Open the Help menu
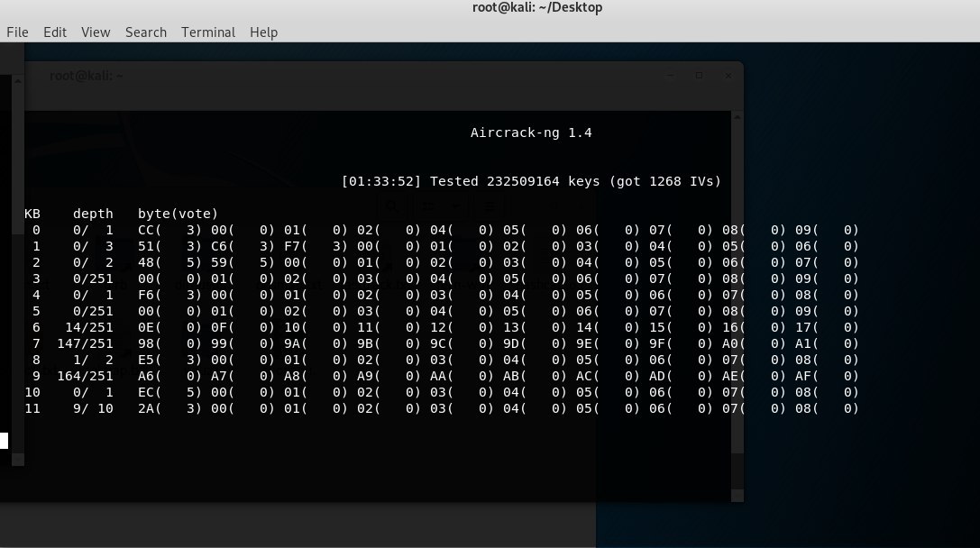 coord(264,32)
